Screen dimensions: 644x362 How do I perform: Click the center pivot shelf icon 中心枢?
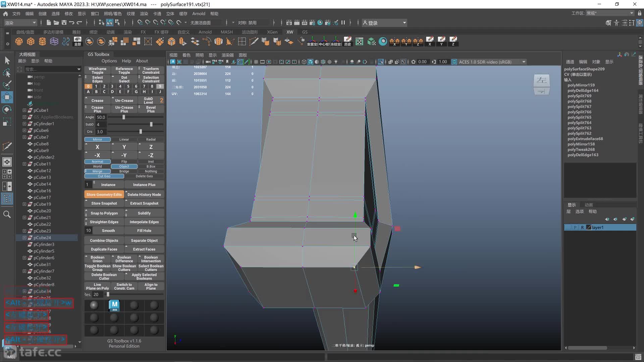[x=324, y=41]
